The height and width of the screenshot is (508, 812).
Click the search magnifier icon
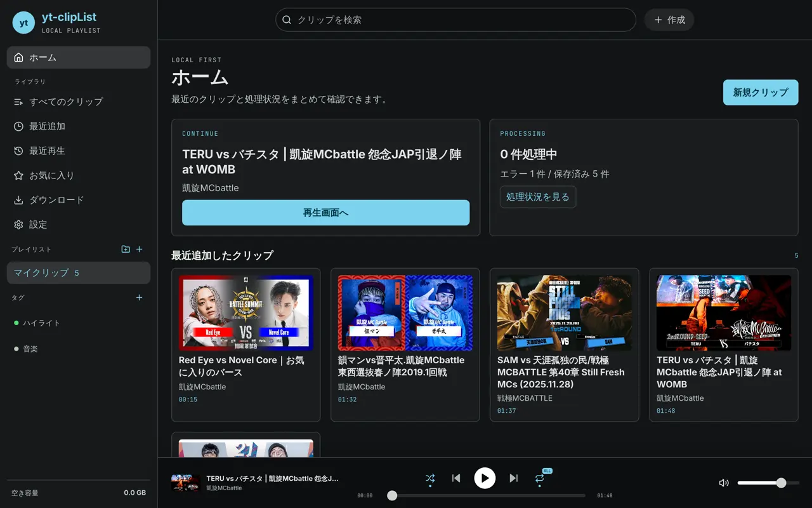(x=287, y=20)
